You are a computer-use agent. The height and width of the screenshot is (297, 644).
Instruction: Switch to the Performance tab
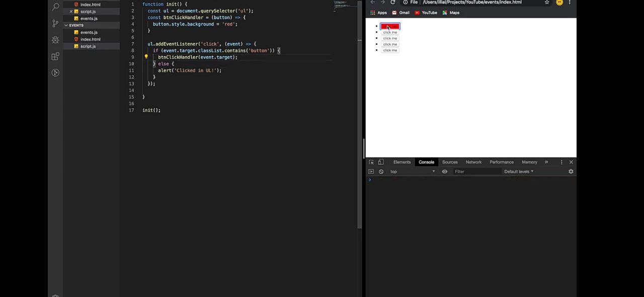502,162
